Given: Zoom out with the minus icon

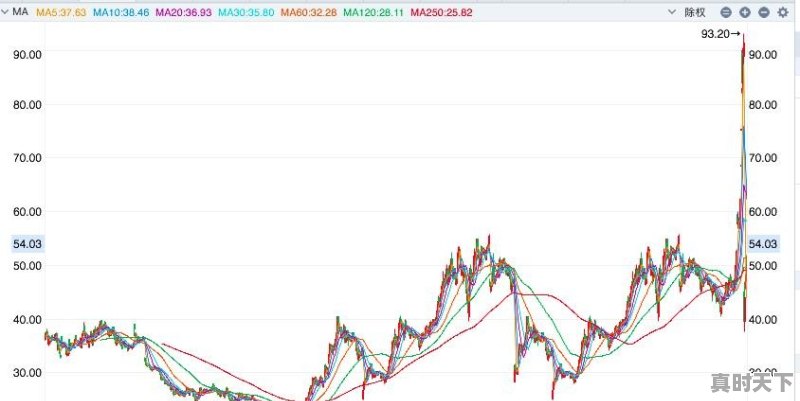Looking at the screenshot, I should coord(763,12).
